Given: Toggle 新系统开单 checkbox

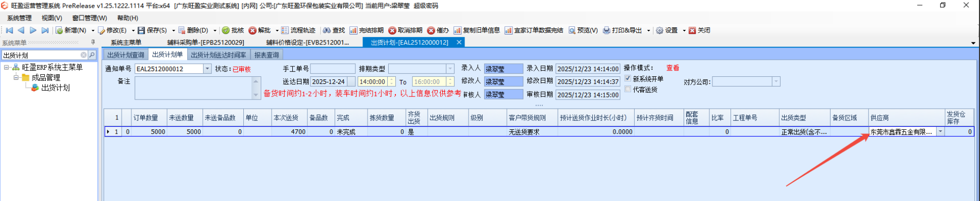Looking at the screenshot, I should pos(628,79).
